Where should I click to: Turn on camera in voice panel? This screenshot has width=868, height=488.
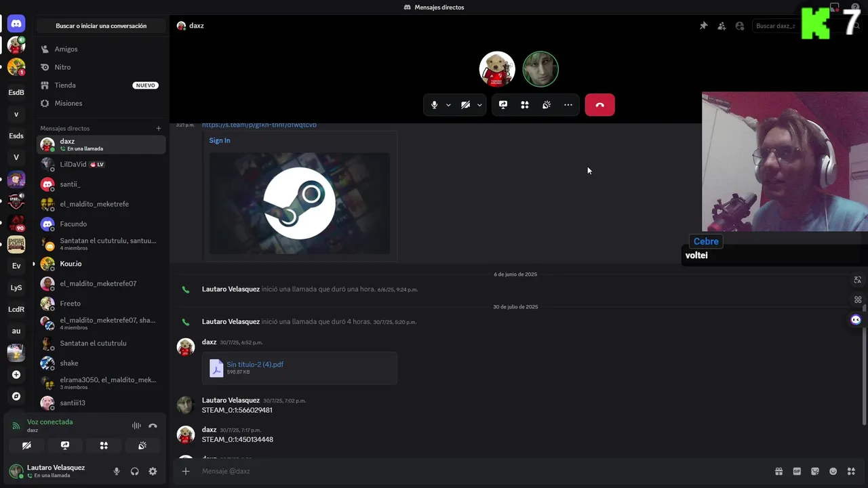26,445
